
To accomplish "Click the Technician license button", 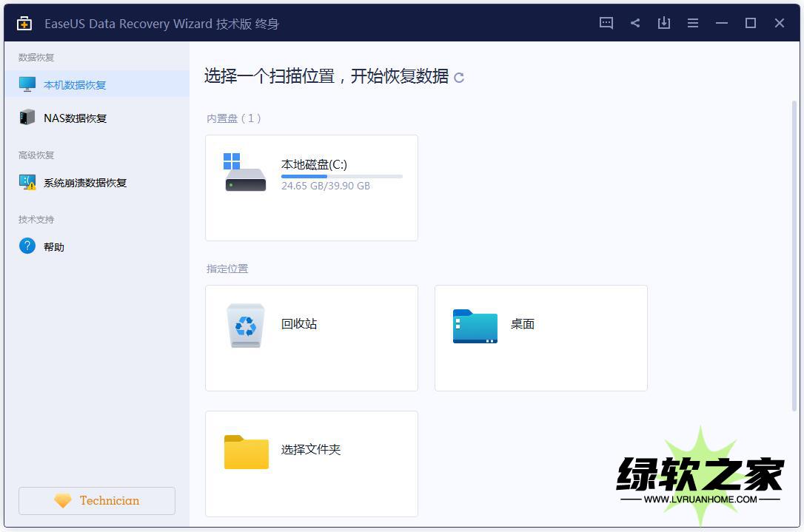I will point(97,501).
